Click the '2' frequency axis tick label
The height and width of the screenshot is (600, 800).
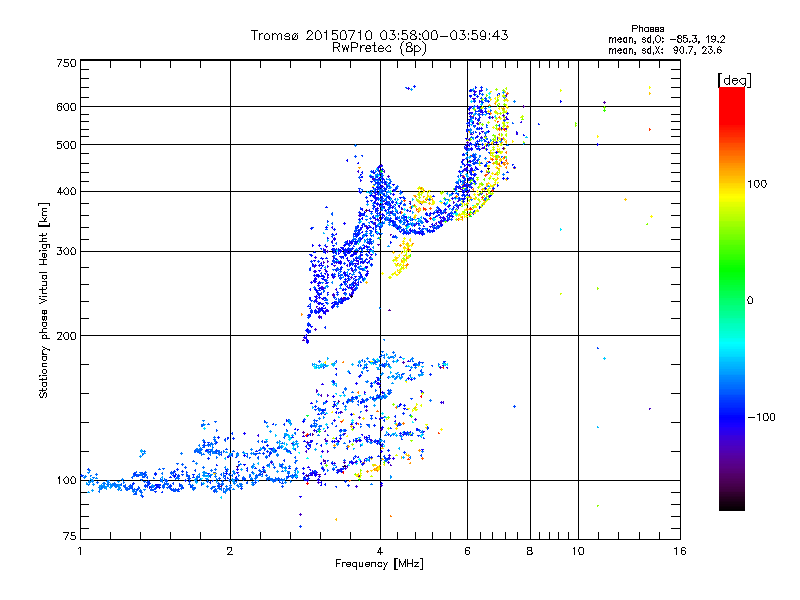tap(230, 551)
